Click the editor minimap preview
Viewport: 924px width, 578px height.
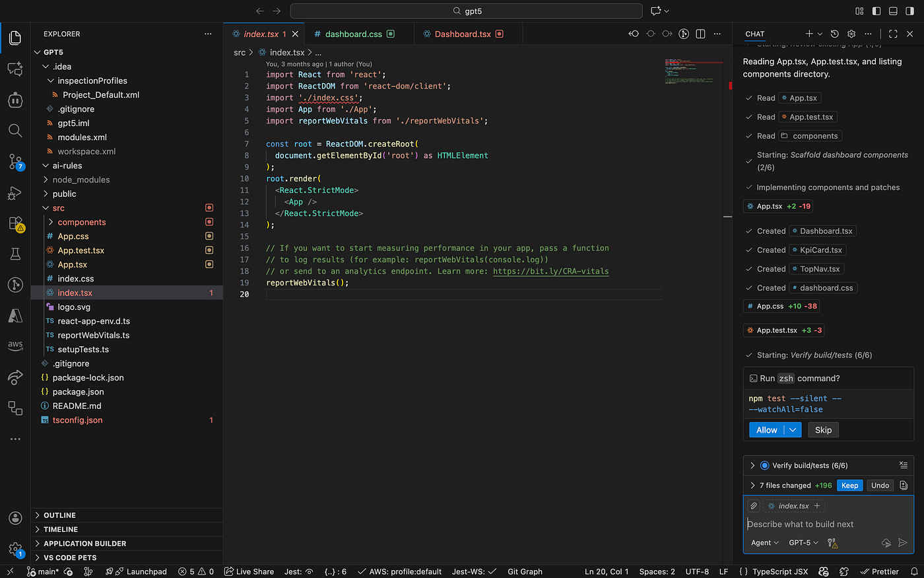[694, 71]
